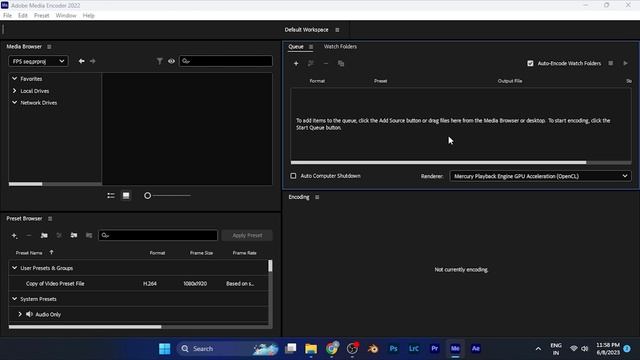This screenshot has height=360, width=640.
Task: Click Create new preset group folder icon
Action: tap(44, 236)
